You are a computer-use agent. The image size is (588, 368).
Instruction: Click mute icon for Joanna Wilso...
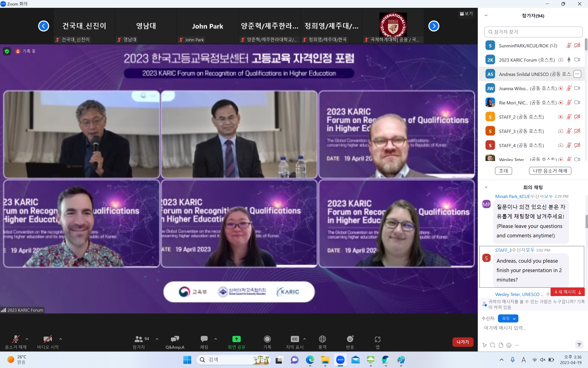click(x=568, y=88)
